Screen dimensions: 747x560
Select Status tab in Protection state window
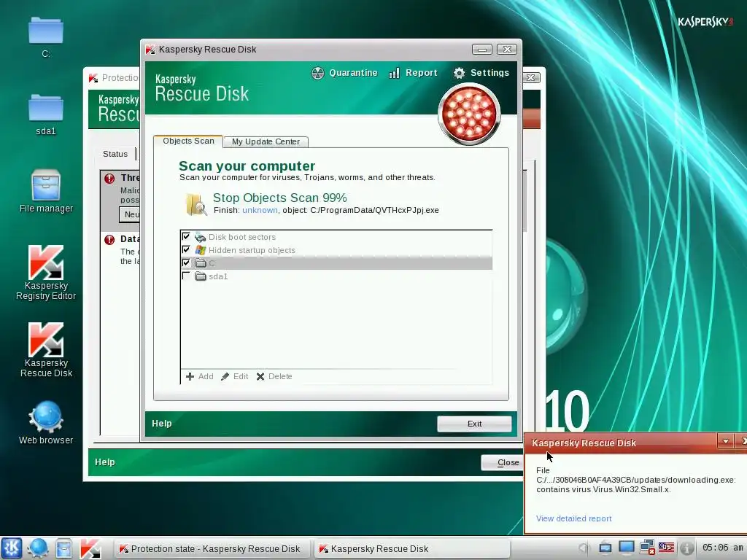(115, 154)
